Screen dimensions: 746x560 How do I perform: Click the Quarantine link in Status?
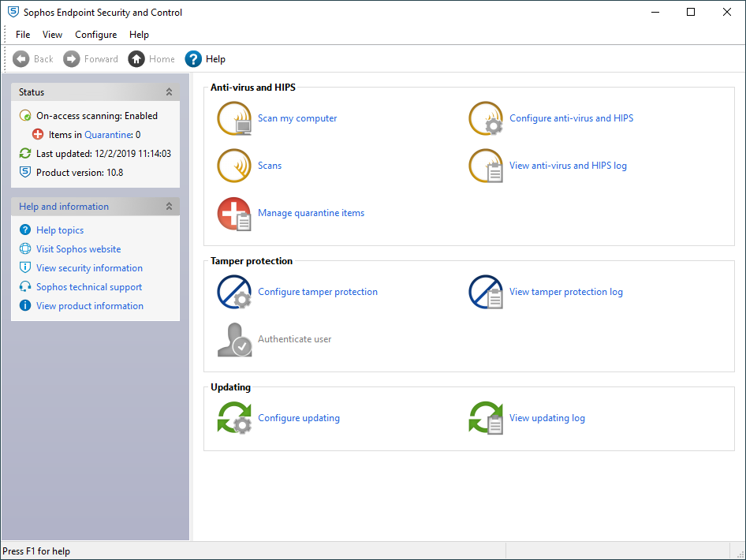(107, 135)
